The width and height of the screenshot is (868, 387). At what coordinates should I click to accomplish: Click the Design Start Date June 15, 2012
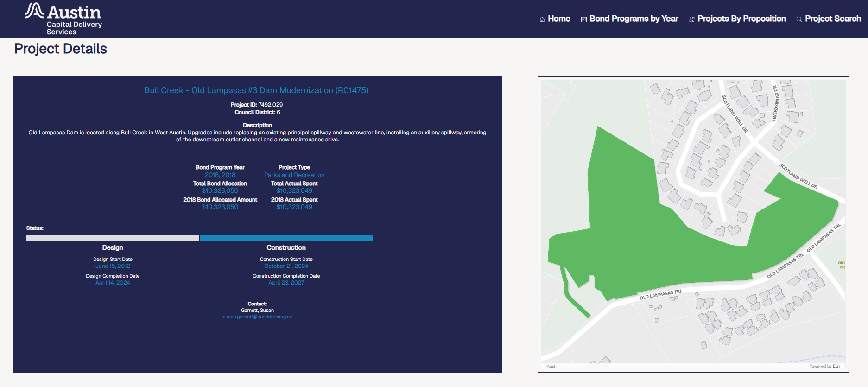(113, 266)
